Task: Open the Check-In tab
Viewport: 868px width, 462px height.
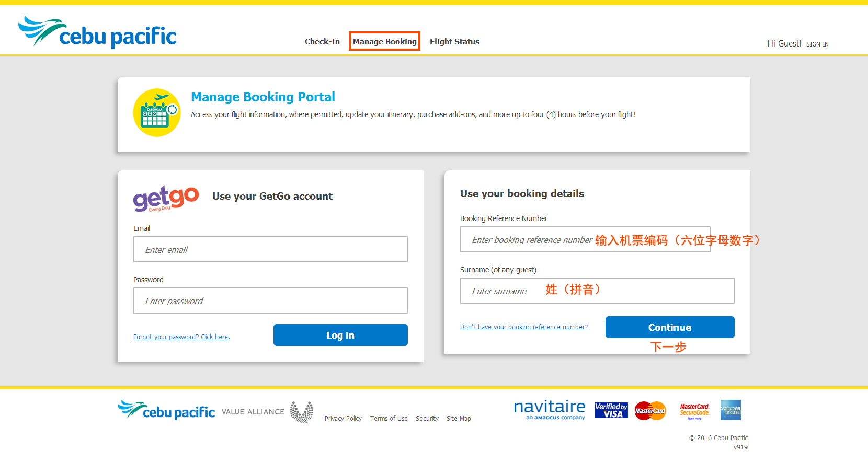Action: (322, 42)
